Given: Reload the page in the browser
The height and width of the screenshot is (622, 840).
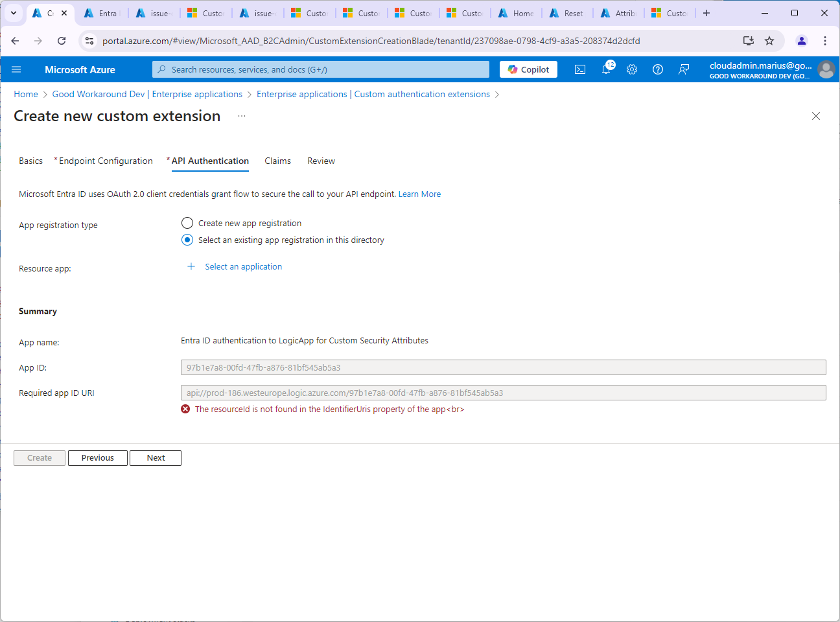Looking at the screenshot, I should 62,41.
